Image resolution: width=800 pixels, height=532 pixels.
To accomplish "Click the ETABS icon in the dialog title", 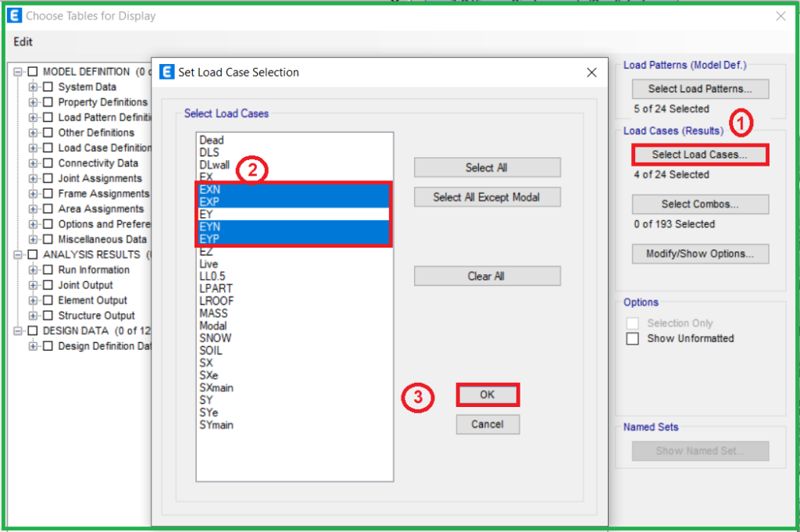I will [167, 72].
